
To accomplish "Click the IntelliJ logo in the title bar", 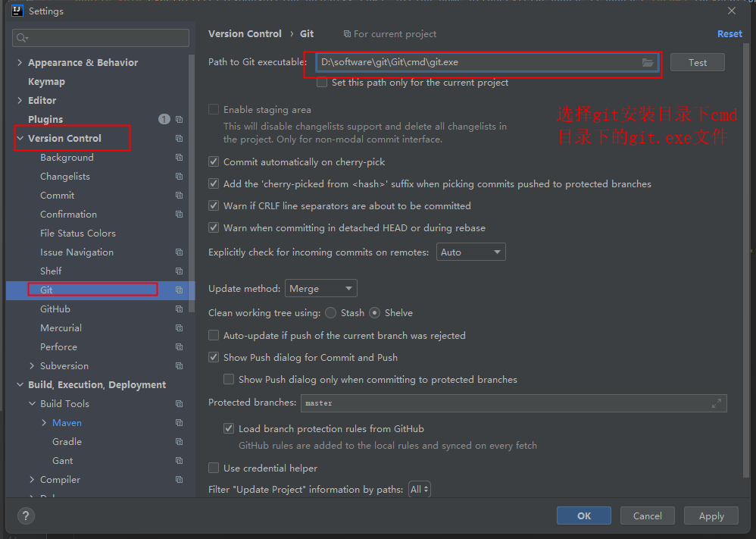I will 17,11.
